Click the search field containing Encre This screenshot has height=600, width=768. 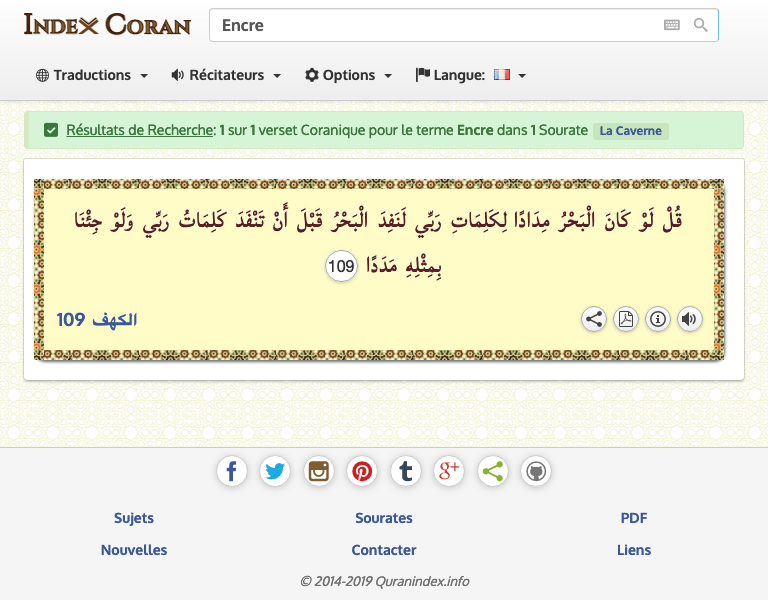coord(435,25)
